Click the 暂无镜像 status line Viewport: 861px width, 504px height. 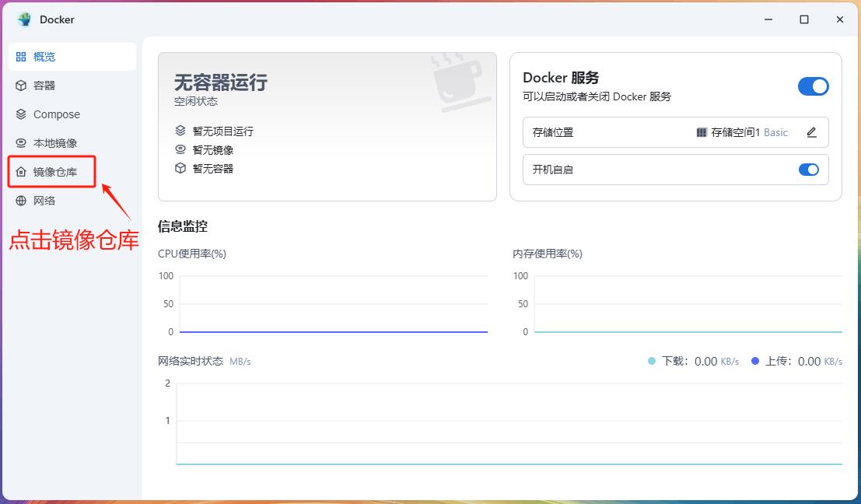213,150
